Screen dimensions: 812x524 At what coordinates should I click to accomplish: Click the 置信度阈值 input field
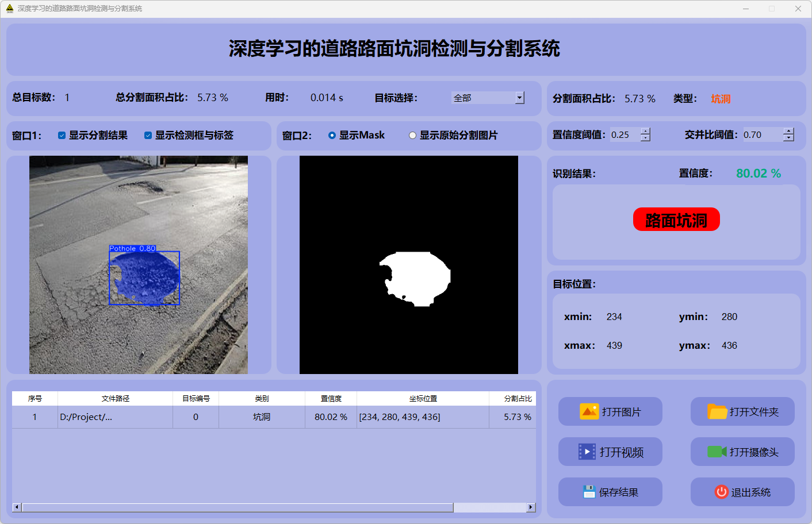click(x=625, y=135)
